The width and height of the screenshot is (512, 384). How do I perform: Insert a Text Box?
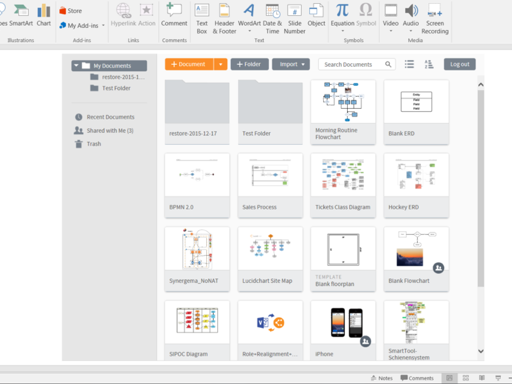click(202, 18)
